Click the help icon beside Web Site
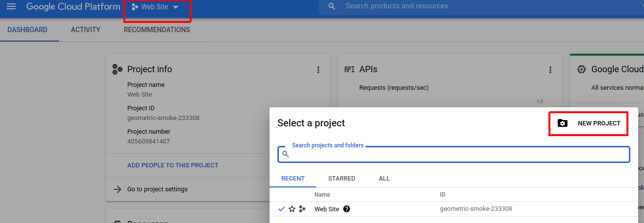The image size is (644, 223). (x=347, y=209)
